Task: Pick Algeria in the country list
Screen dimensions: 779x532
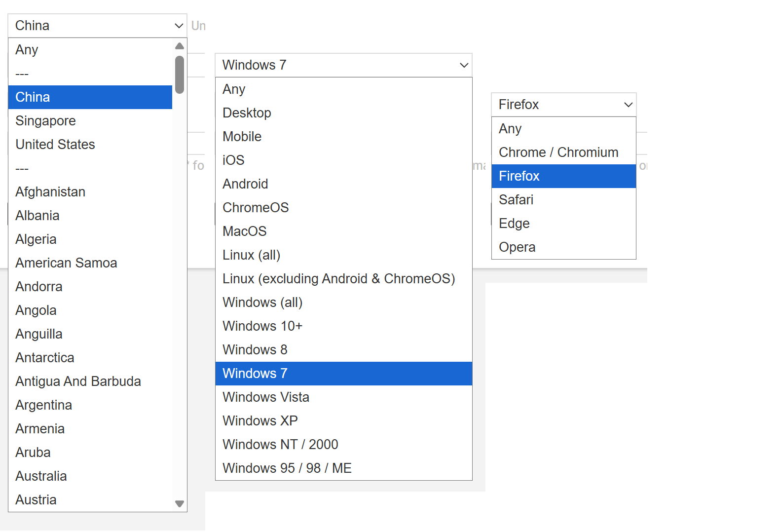Action: (x=90, y=239)
